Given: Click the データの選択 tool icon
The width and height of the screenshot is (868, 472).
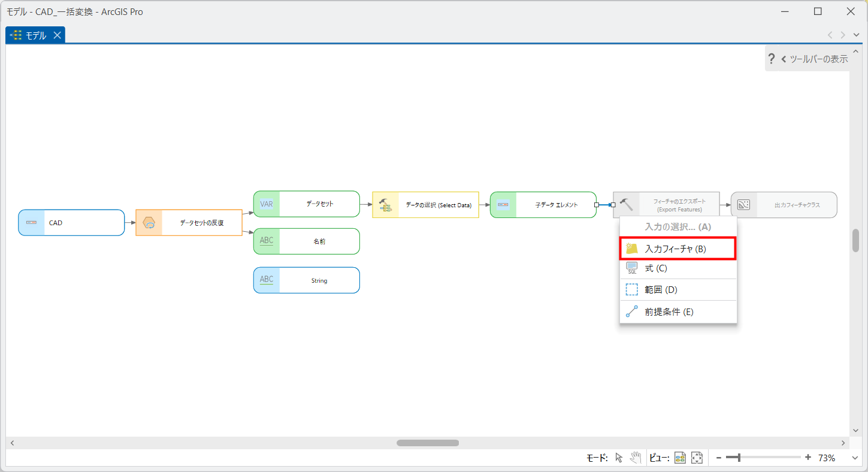Looking at the screenshot, I should click(x=385, y=205).
